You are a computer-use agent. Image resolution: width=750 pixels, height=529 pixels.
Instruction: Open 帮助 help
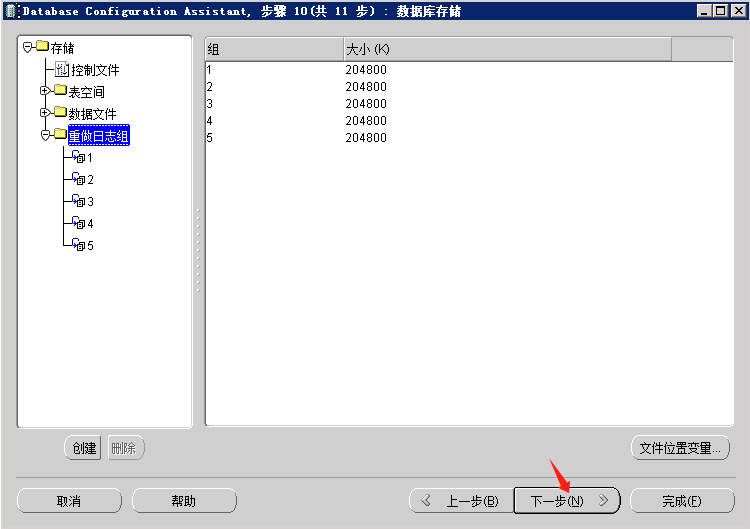[x=184, y=501]
